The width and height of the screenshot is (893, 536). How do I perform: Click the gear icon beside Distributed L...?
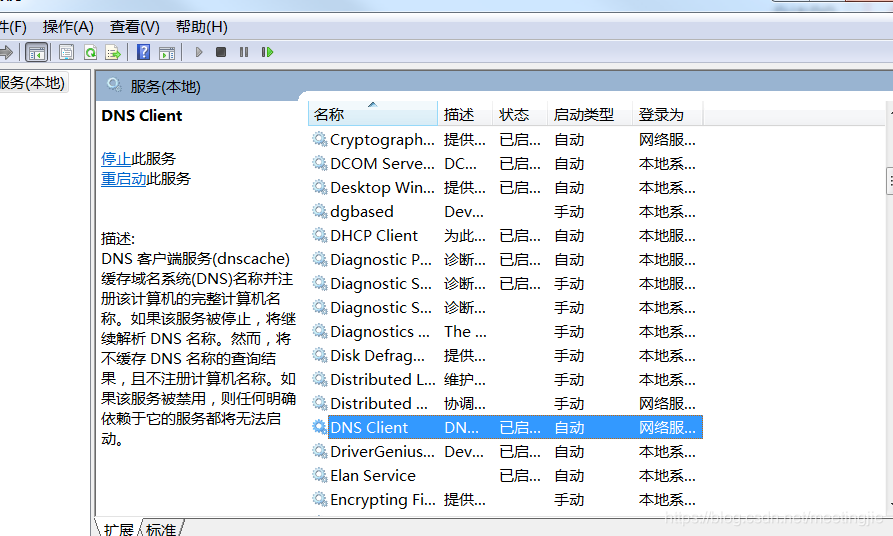pos(319,379)
